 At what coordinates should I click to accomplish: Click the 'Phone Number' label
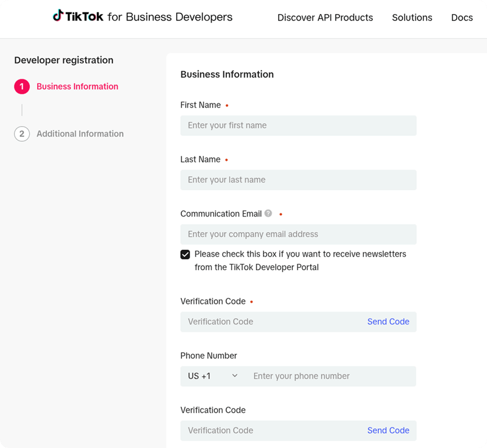pos(208,355)
